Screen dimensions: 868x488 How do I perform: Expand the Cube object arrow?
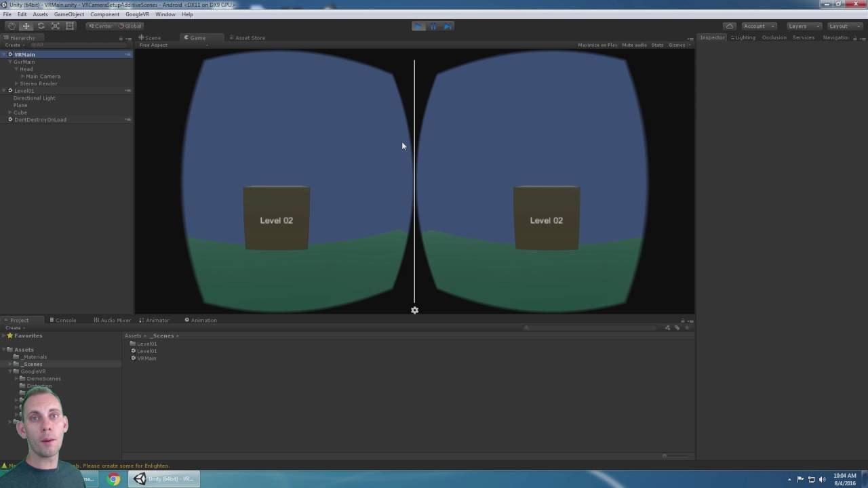(10, 113)
